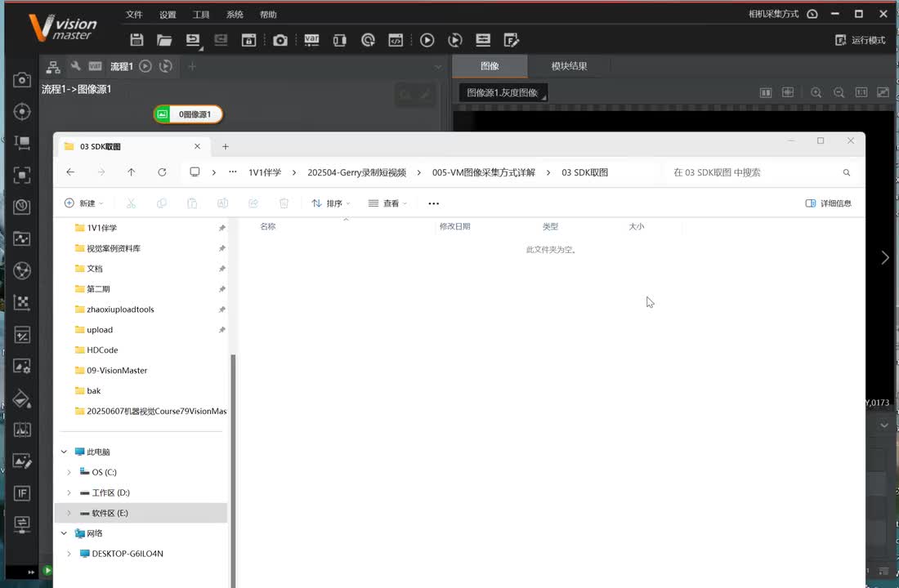Click the communication management icon in toolbar
This screenshot has height=588, width=899.
(340, 39)
